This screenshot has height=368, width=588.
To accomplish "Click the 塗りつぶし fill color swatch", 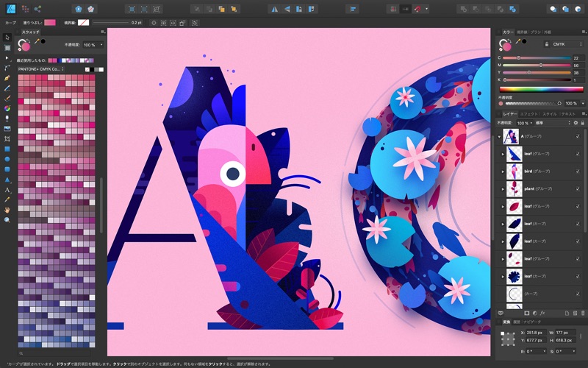I will point(50,23).
